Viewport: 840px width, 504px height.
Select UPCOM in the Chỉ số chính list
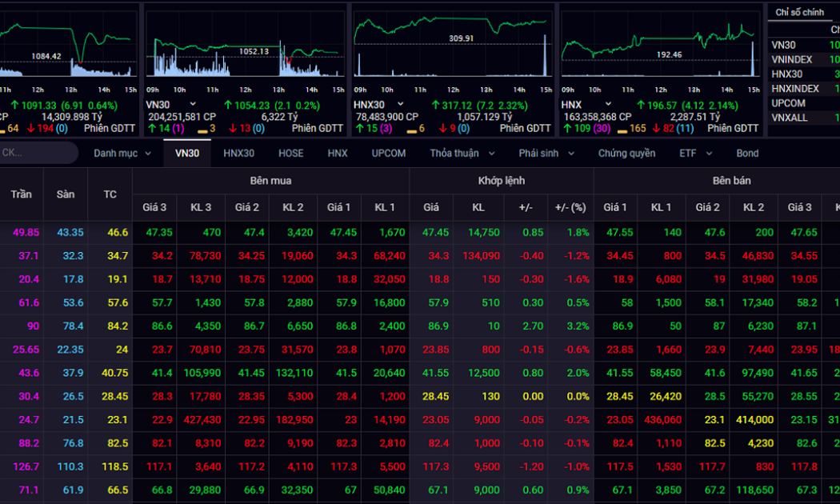pos(788,103)
